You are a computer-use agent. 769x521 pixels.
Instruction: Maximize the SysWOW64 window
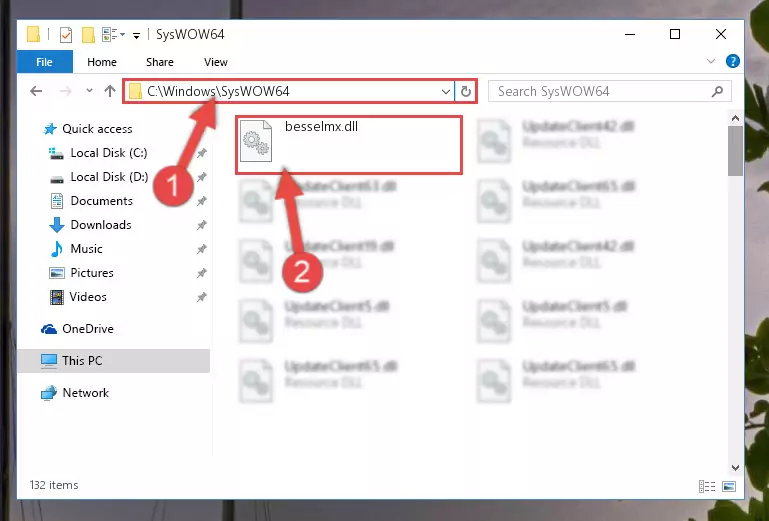675,34
